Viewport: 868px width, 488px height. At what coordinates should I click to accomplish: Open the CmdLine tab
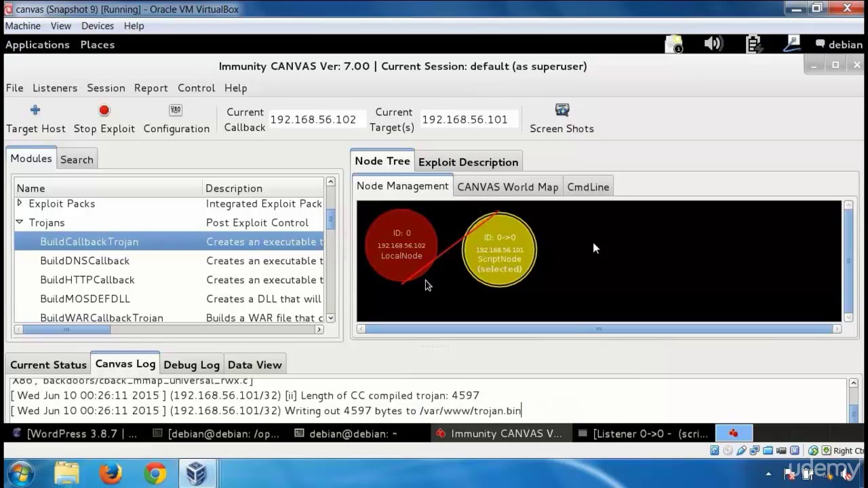588,187
